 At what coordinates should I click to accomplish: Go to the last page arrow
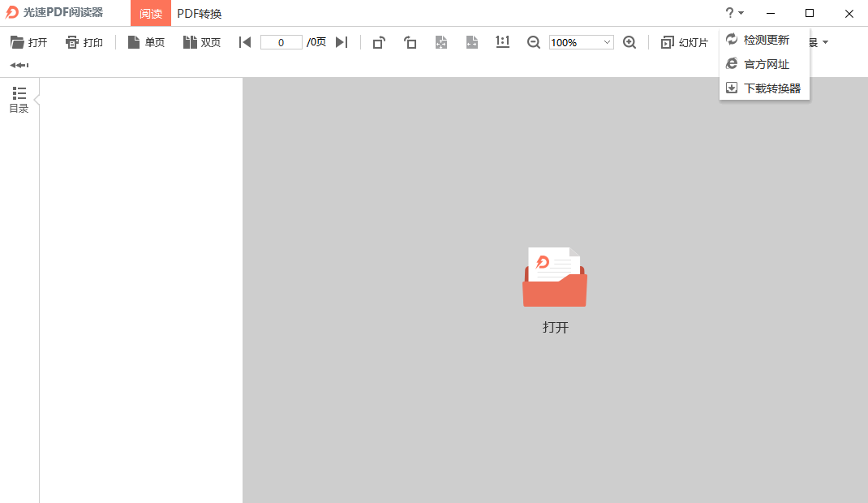pos(342,42)
